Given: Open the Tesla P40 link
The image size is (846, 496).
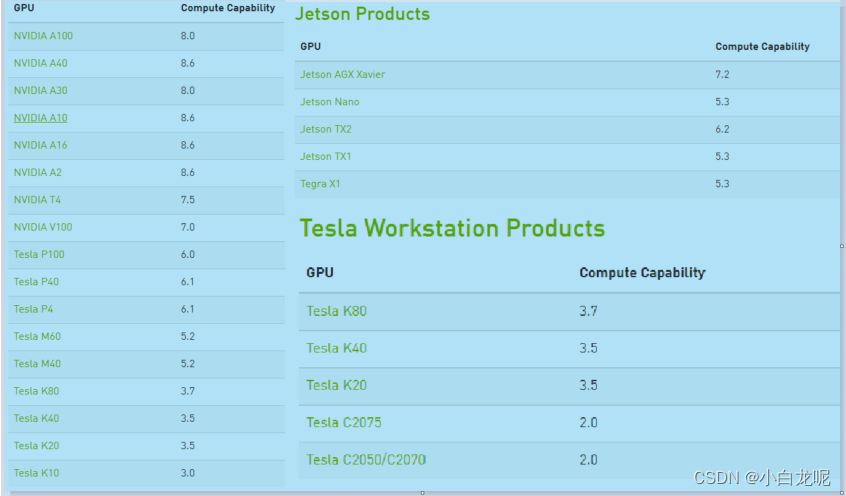Looking at the screenshot, I should (36, 282).
